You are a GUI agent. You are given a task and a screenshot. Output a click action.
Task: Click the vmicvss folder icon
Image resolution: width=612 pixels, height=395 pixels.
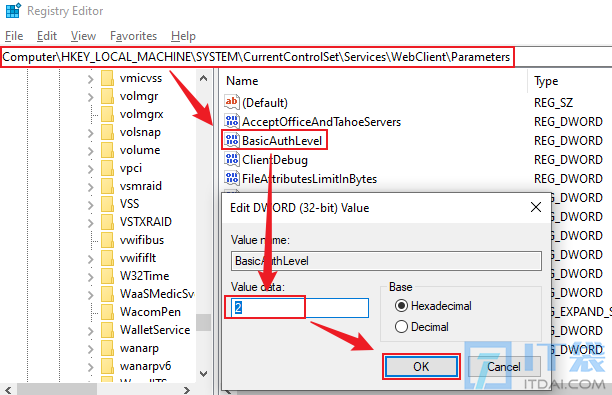click(x=107, y=78)
